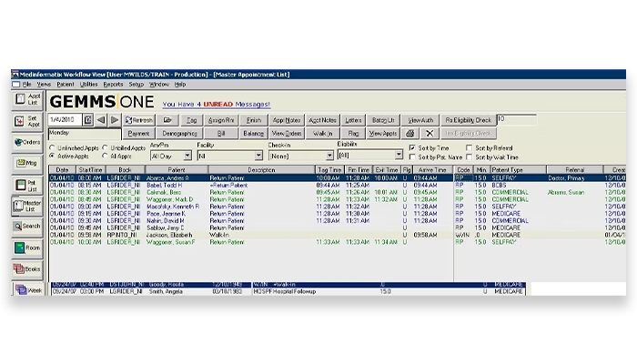Select All Appts radio button
637x364 pixels.
[x=106, y=156]
